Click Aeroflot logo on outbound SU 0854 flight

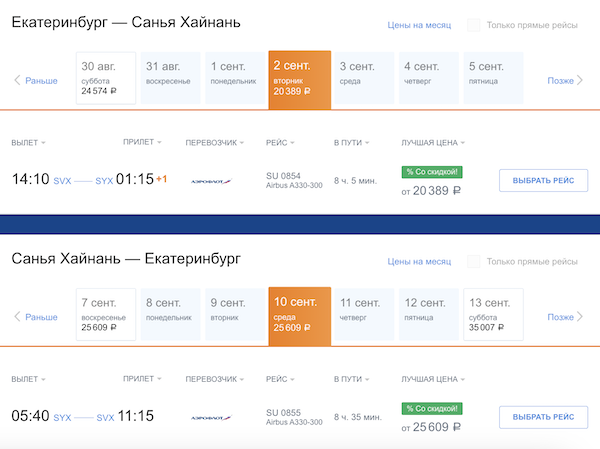click(x=211, y=181)
